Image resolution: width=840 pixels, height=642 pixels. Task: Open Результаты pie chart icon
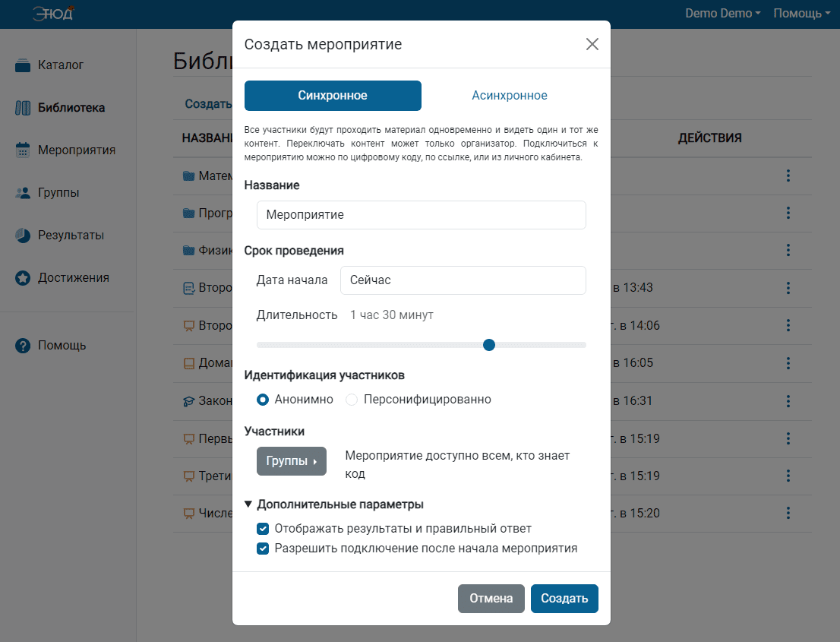(x=23, y=236)
